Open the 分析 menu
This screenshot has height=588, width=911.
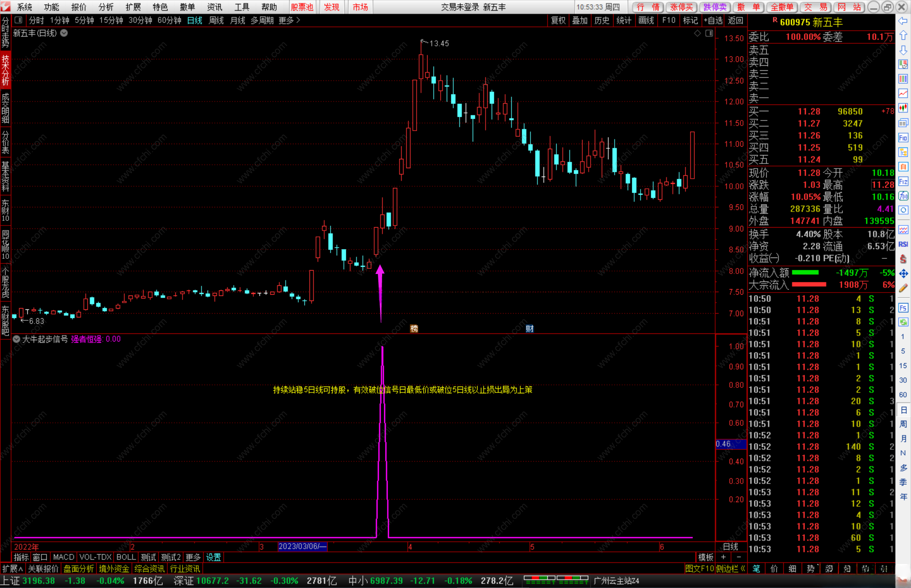pyautogui.click(x=106, y=7)
